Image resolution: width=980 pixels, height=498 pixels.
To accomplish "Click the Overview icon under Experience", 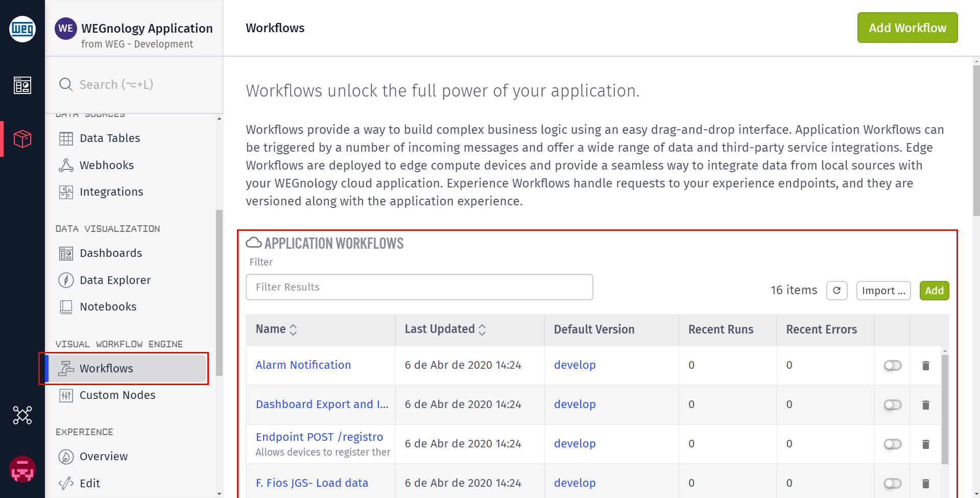I will pyautogui.click(x=66, y=457).
